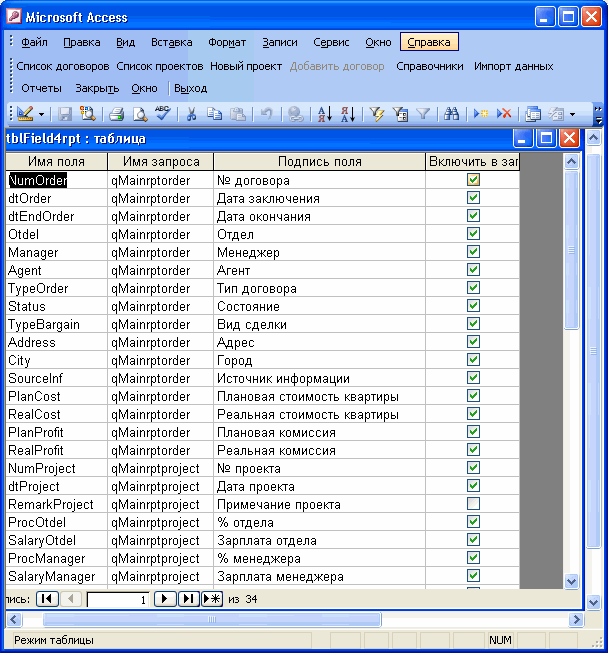The height and width of the screenshot is (653, 608).
Task: Uncheck the Status row checkbox
Action: pyautogui.click(x=473, y=306)
